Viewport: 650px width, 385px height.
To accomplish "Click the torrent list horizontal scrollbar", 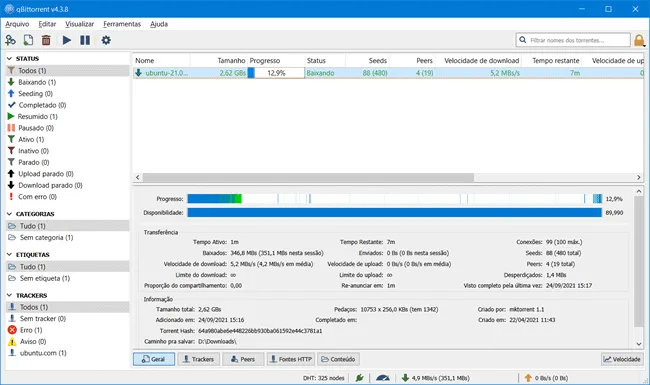I will pyautogui.click(x=308, y=177).
